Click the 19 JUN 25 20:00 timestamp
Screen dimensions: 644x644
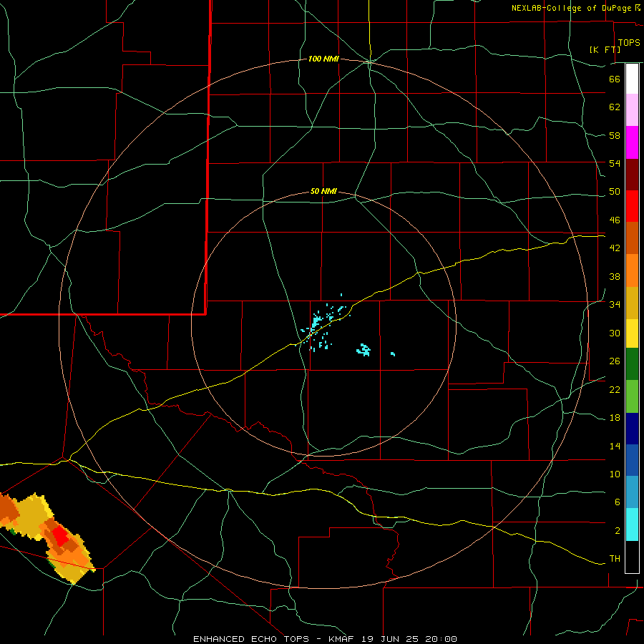[x=409, y=639]
